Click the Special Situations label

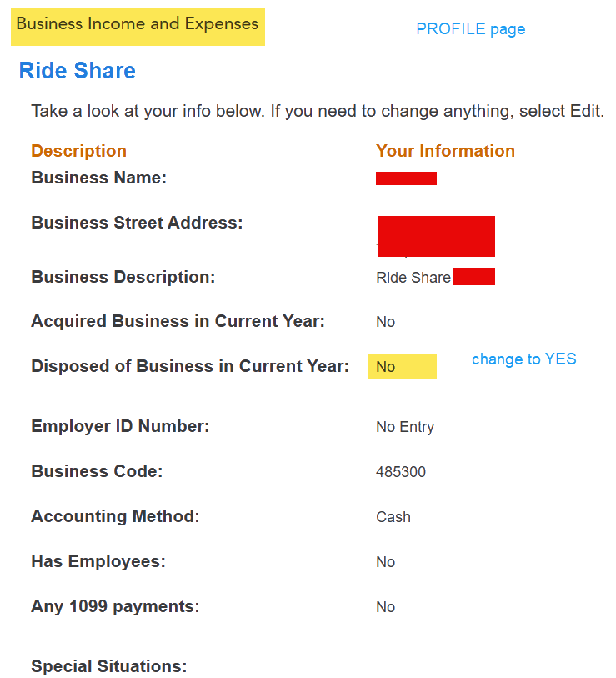(108, 666)
